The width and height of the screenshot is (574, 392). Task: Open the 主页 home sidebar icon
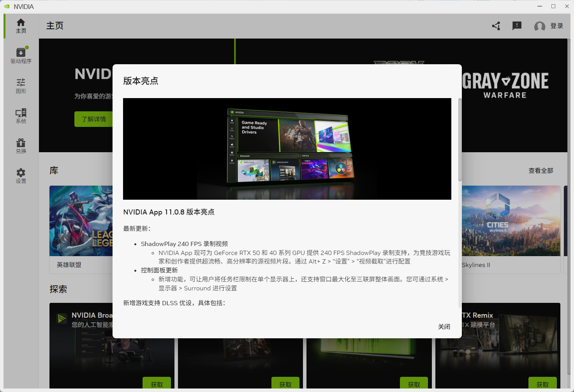[x=21, y=26]
